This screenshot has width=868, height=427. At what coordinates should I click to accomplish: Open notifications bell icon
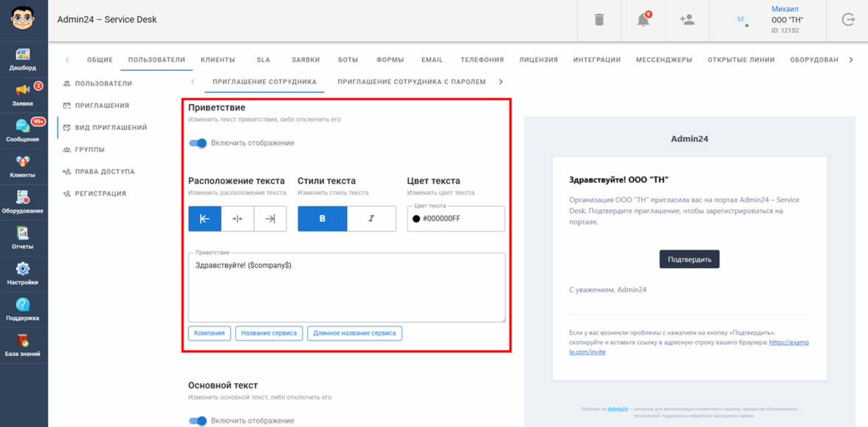(644, 20)
